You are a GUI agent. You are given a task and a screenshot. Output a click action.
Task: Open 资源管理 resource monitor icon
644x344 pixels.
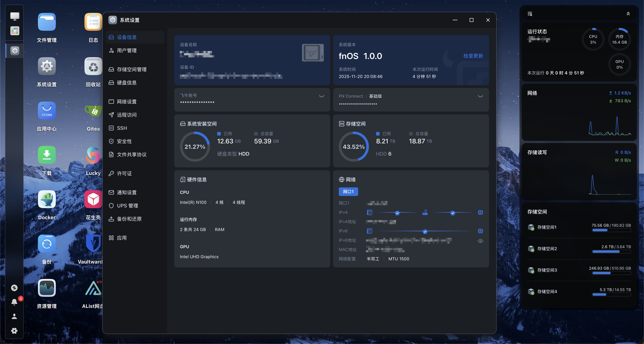(47, 288)
